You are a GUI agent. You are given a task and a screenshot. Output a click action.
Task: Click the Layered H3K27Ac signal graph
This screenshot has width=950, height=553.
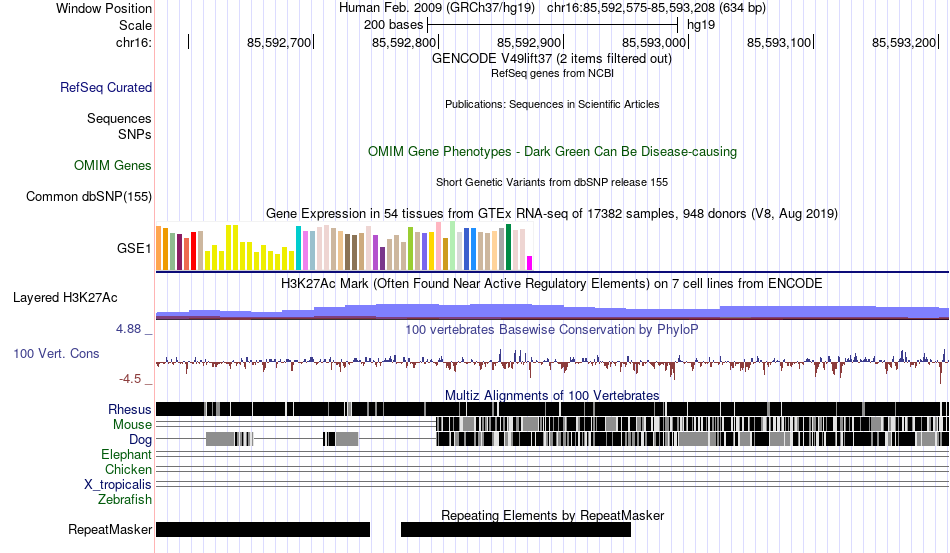tap(552, 311)
